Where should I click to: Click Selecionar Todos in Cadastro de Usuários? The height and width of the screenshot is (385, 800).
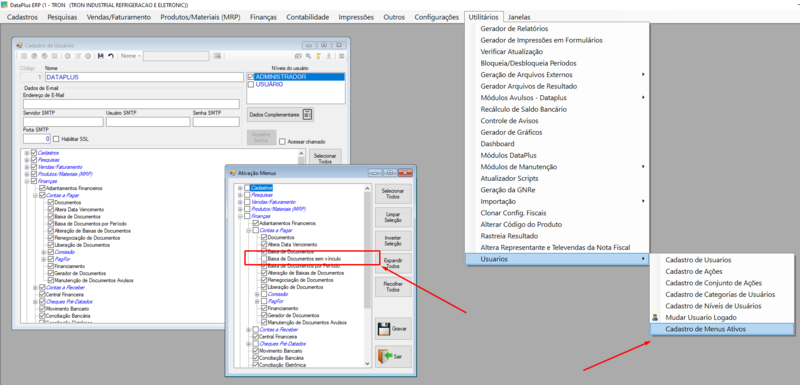click(x=325, y=158)
